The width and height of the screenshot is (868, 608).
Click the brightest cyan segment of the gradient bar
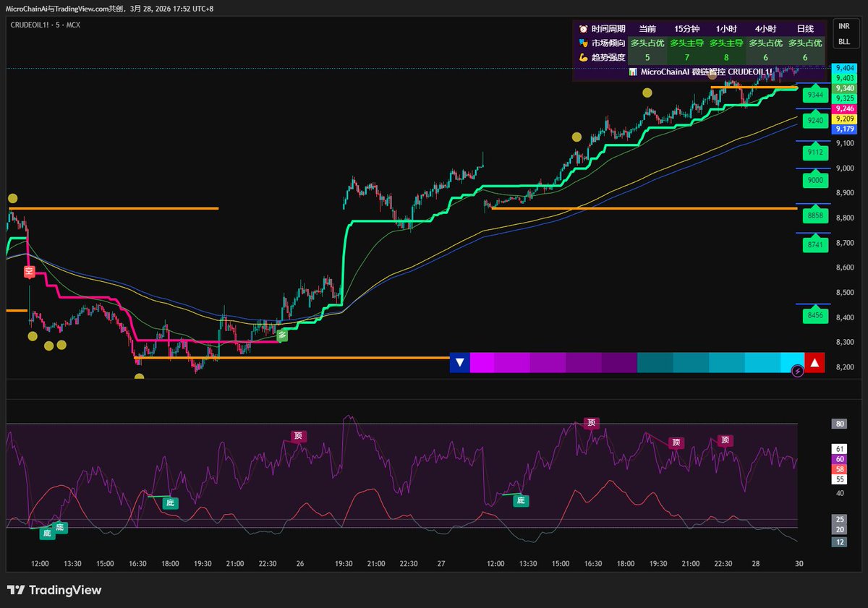pos(793,363)
